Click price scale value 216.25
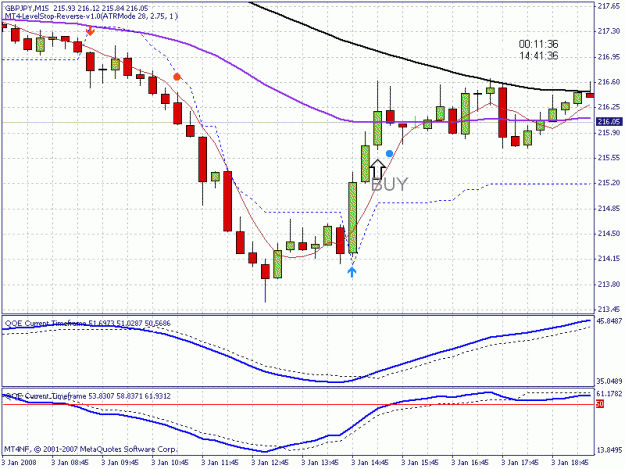 [x=609, y=107]
